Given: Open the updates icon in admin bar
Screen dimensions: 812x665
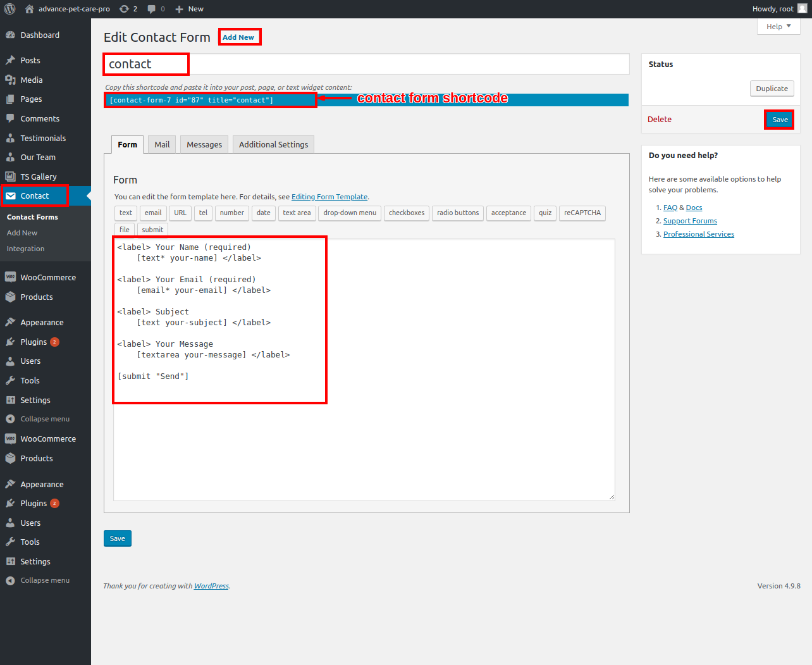Looking at the screenshot, I should click(125, 9).
